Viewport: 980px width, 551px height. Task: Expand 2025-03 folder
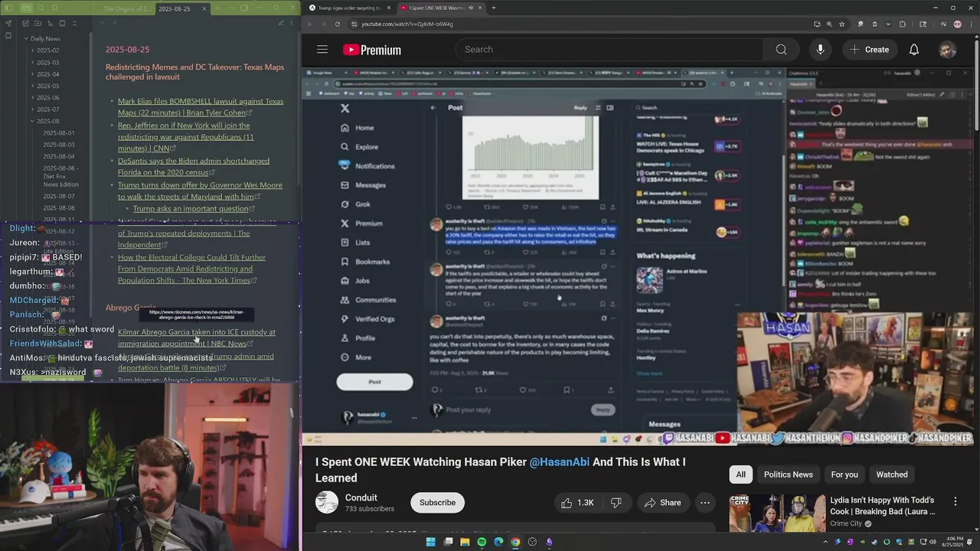click(33, 62)
